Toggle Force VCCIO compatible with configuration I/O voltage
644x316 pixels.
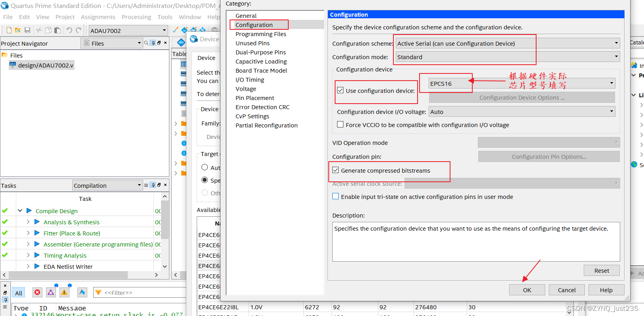(340, 124)
